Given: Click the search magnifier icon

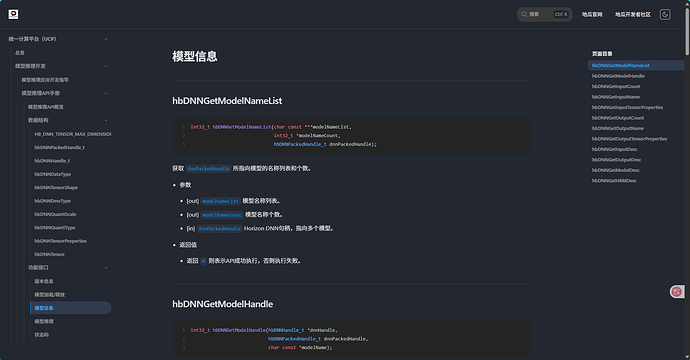Looking at the screenshot, I should click(x=524, y=15).
